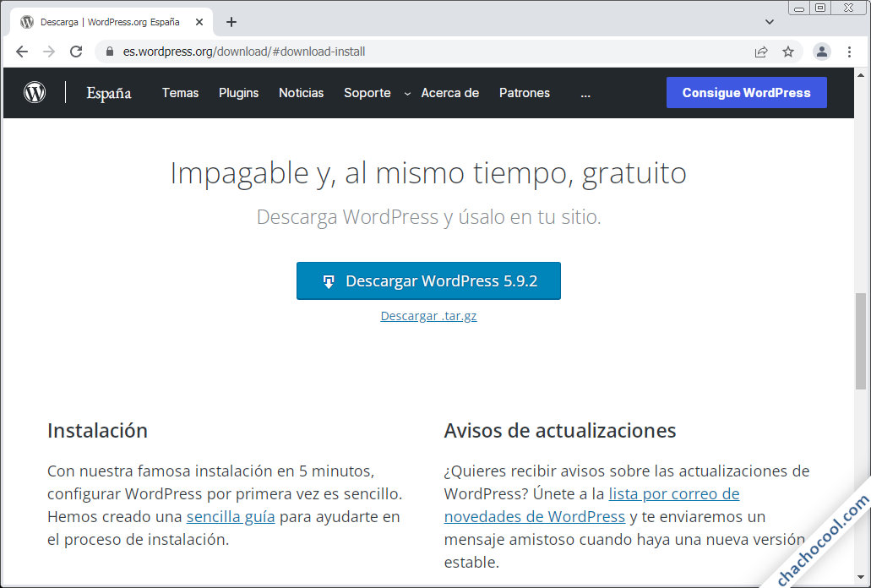Image resolution: width=871 pixels, height=588 pixels.
Task: Open the Chrome three-dot menu
Action: click(849, 52)
